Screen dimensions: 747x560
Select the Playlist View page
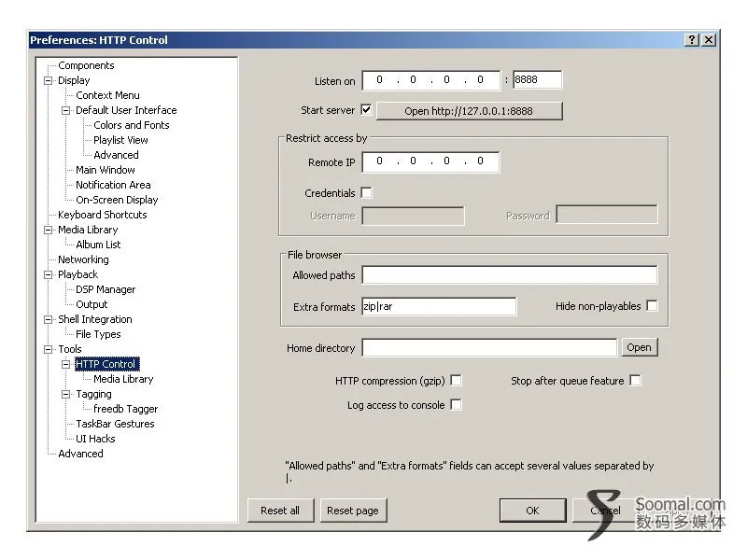click(120, 140)
